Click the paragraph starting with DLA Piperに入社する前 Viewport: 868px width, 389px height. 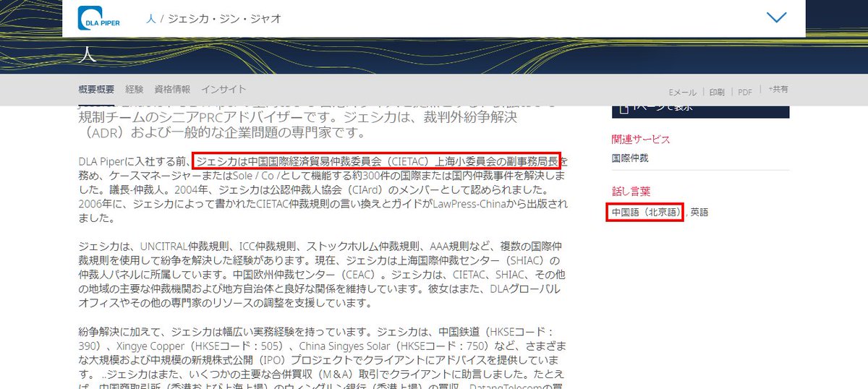pos(323,190)
